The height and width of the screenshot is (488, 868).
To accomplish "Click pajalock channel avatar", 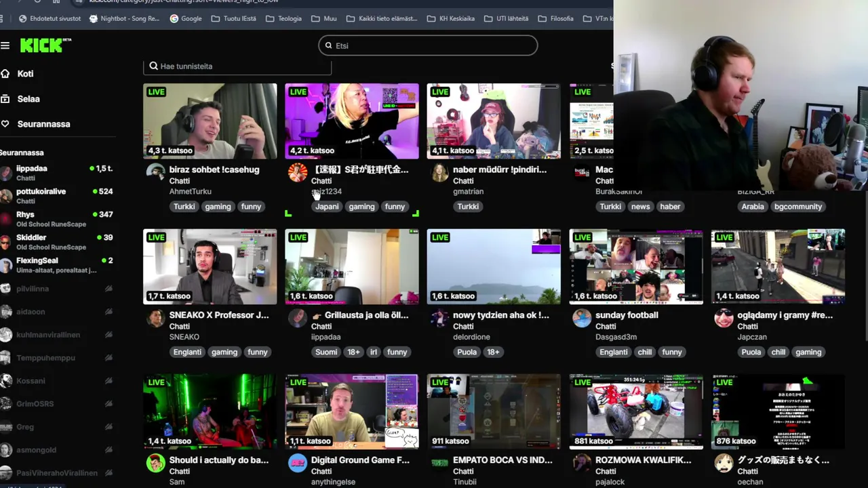I will click(582, 463).
